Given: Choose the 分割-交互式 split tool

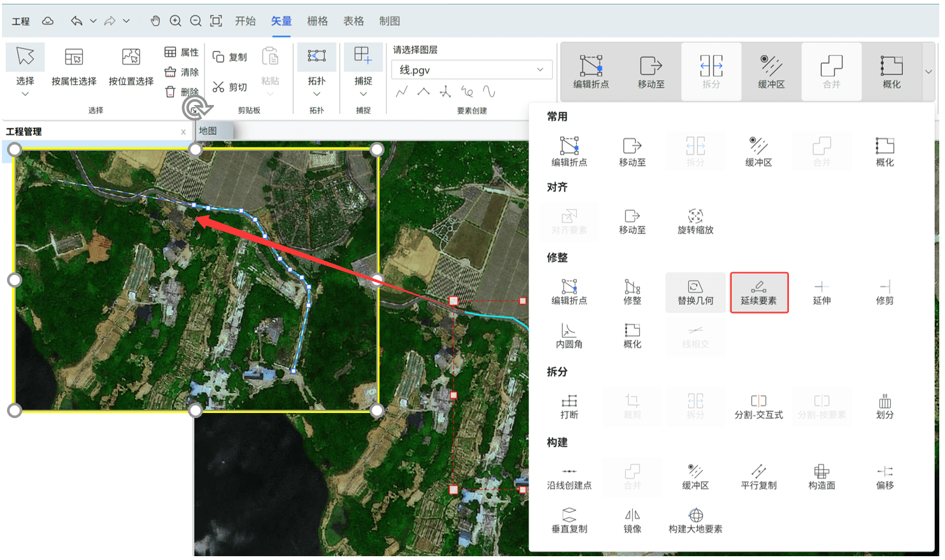Looking at the screenshot, I should (x=758, y=407).
